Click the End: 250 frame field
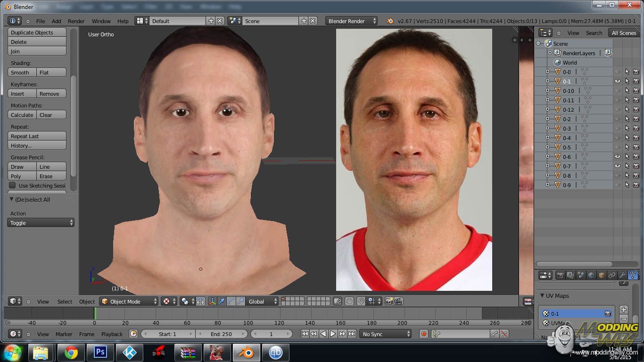The height and width of the screenshot is (362, 644). [221, 334]
